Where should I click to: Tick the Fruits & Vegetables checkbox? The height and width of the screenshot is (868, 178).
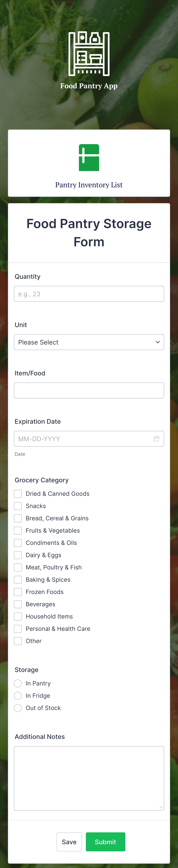[x=18, y=531]
